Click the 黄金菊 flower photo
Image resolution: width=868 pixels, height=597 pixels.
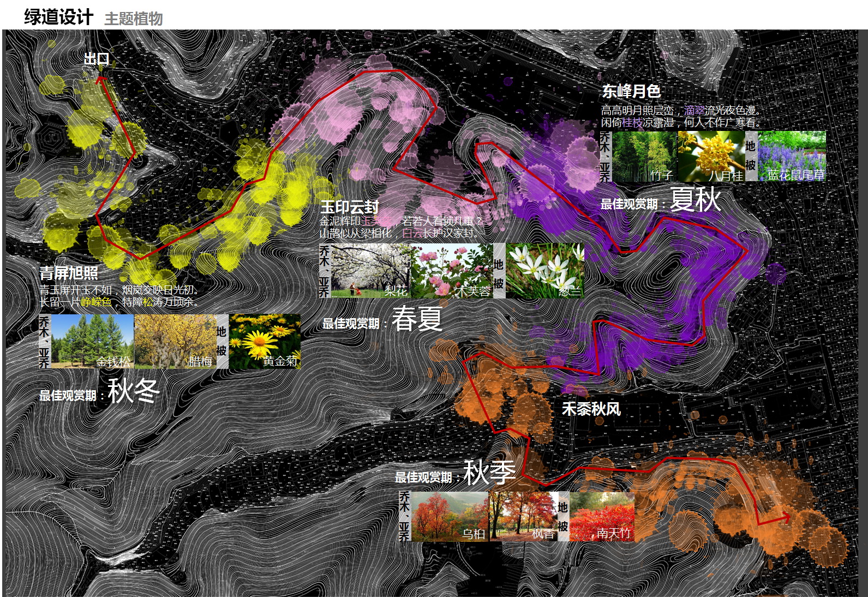click(264, 341)
